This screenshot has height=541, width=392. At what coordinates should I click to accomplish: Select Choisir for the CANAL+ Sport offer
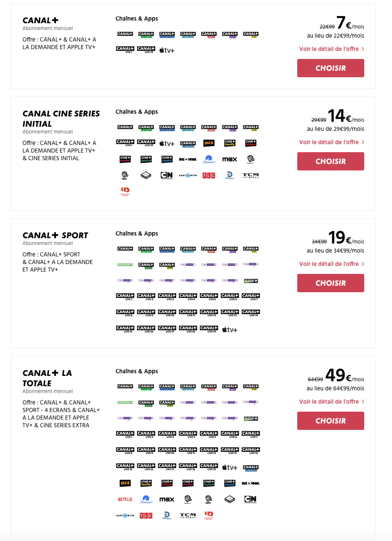point(330,283)
